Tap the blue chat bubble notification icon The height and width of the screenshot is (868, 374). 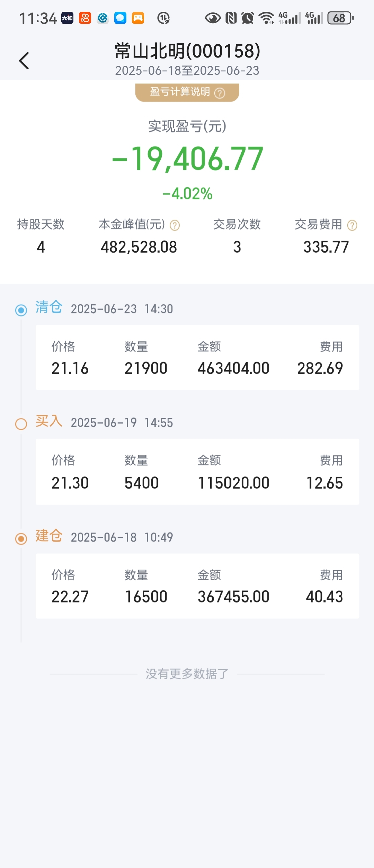[120, 18]
